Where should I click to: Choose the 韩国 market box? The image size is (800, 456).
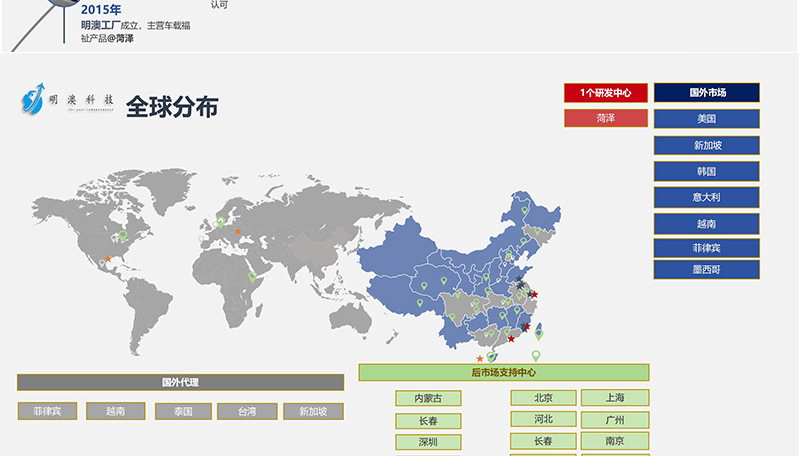(707, 171)
